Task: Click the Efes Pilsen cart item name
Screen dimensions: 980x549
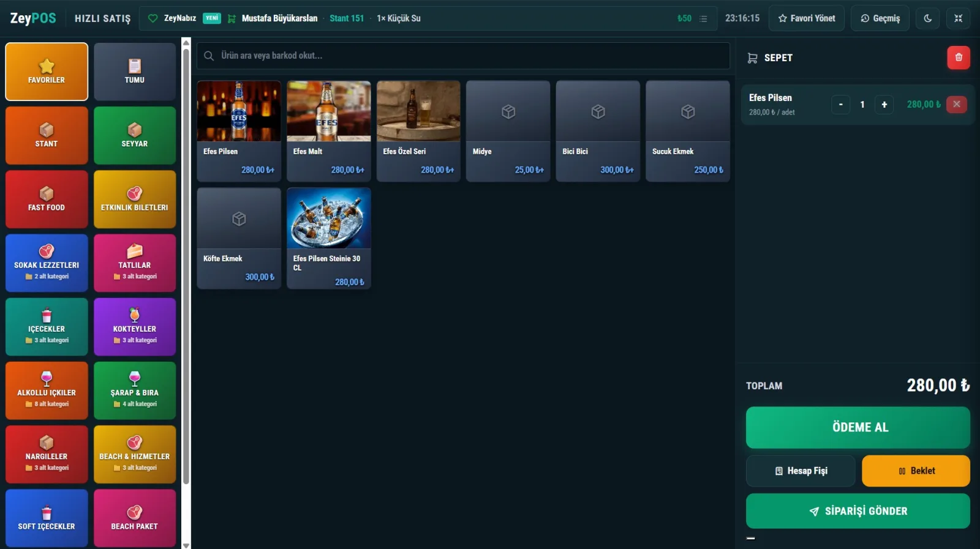Action: pyautogui.click(x=771, y=98)
